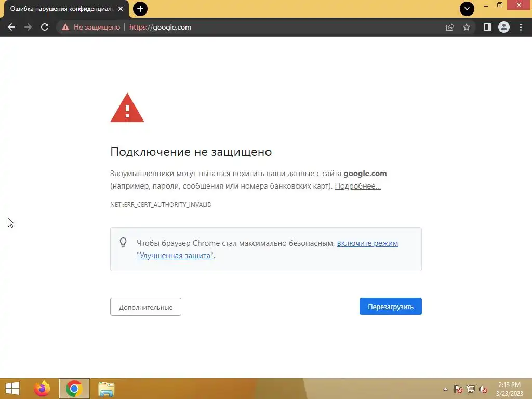Image resolution: width=532 pixels, height=399 pixels.
Task: Open File Explorer from the taskbar
Action: [x=106, y=389]
